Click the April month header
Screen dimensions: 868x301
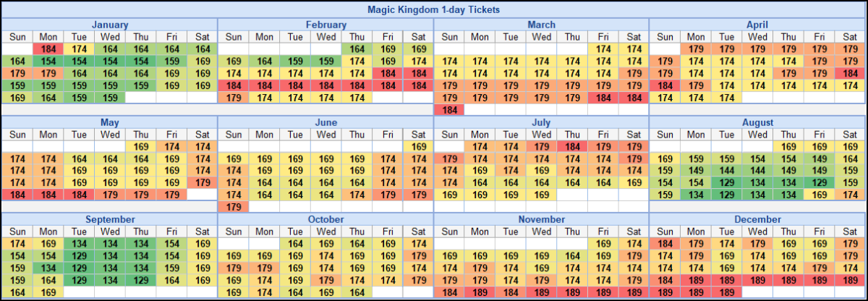(x=757, y=25)
